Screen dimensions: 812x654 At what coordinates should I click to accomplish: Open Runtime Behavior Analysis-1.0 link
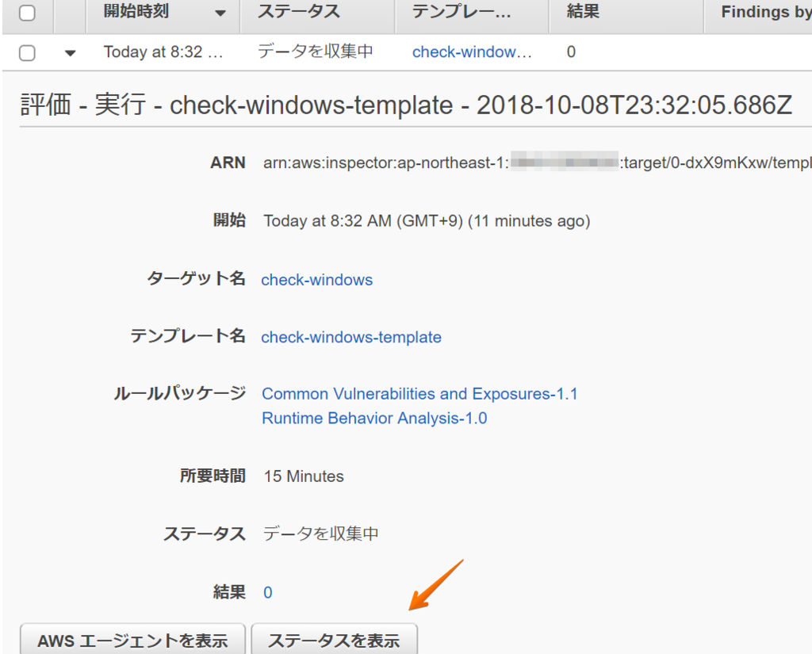[374, 418]
